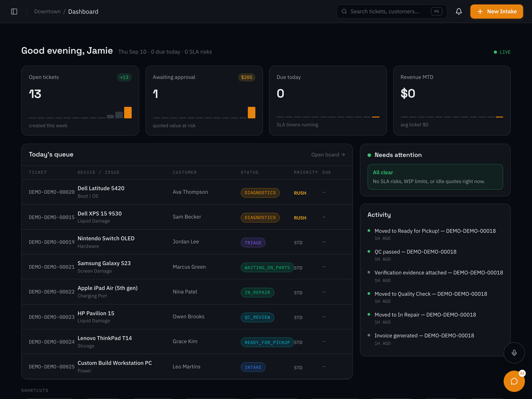Open the Dell XPS 15 9530 row
Viewport: 532px width, 399px height.
(x=187, y=217)
